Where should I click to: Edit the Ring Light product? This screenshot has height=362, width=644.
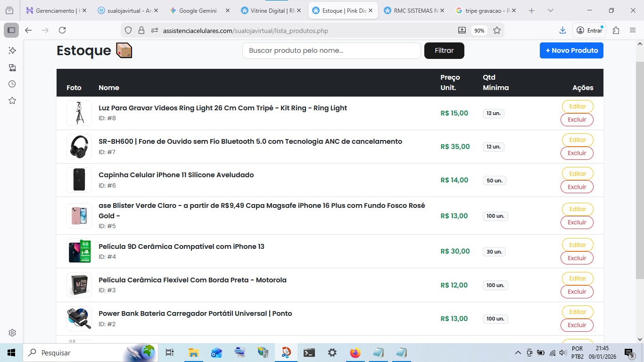[x=577, y=107]
